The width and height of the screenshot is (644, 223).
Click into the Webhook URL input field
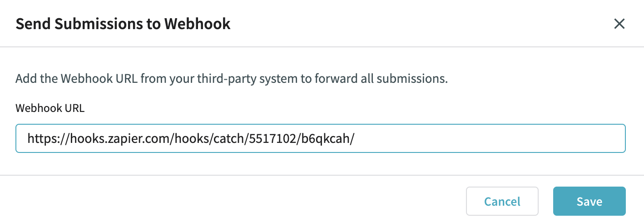(320, 138)
